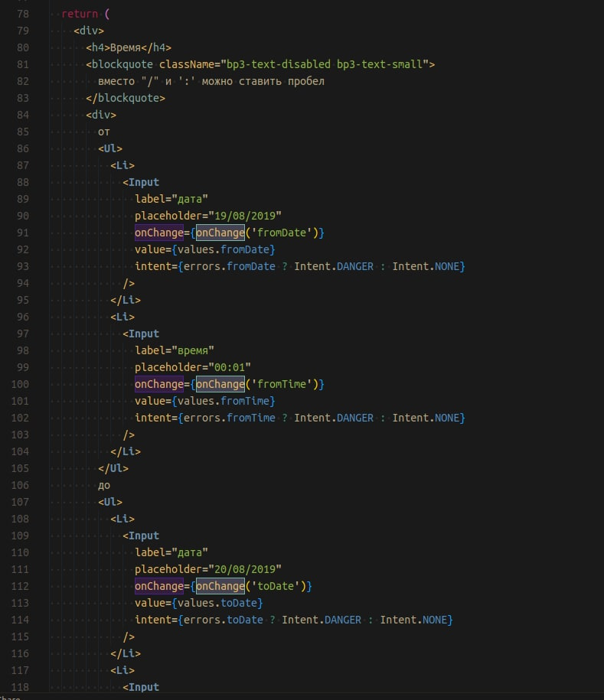The width and height of the screenshot is (604, 700).
Task: Click the placeholder string "00:01"
Action: point(230,367)
